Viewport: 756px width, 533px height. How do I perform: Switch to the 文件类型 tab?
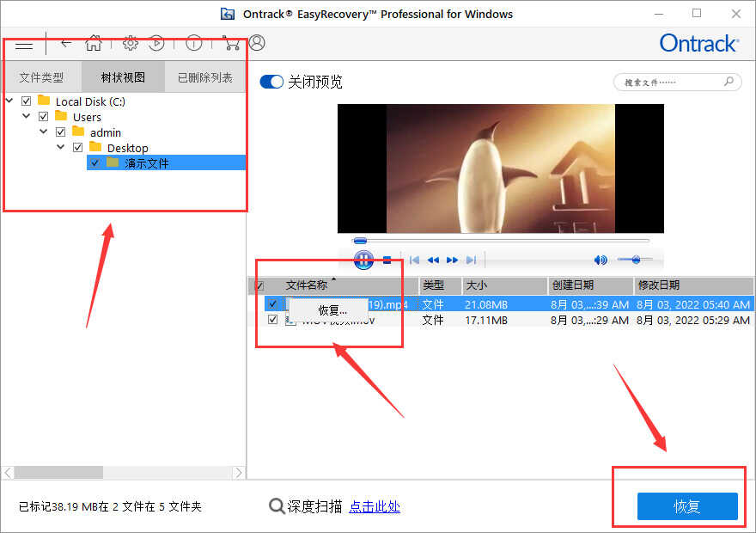[x=41, y=77]
